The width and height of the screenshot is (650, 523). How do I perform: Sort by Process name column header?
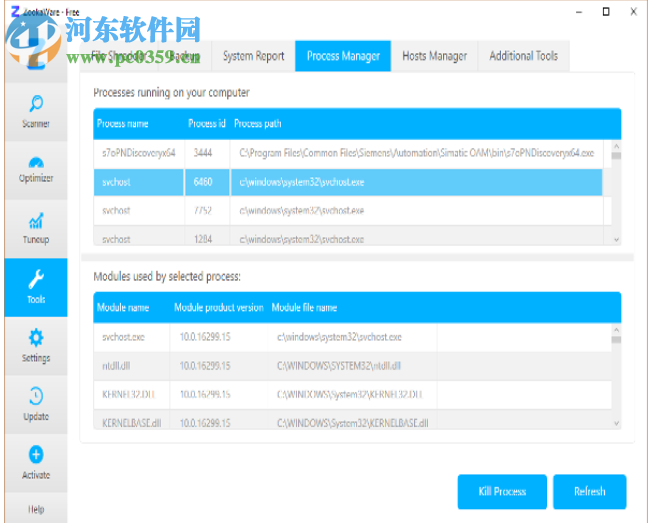pyautogui.click(x=123, y=123)
